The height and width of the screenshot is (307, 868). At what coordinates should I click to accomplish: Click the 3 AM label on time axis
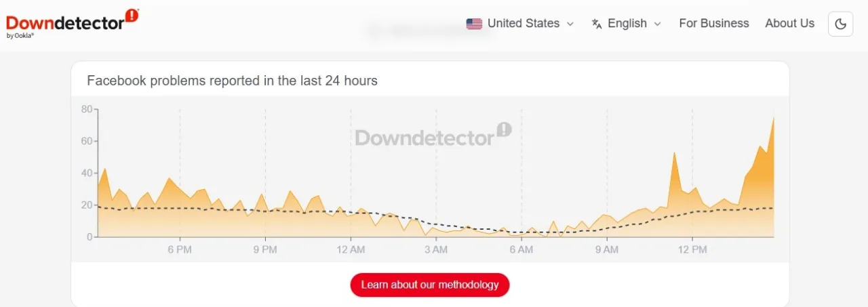point(435,249)
